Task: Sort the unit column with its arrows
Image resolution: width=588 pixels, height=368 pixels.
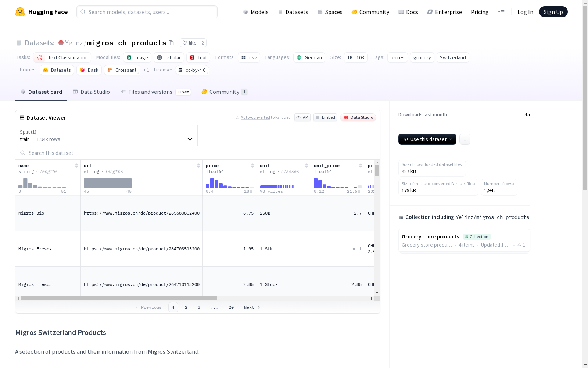Action: point(306,166)
